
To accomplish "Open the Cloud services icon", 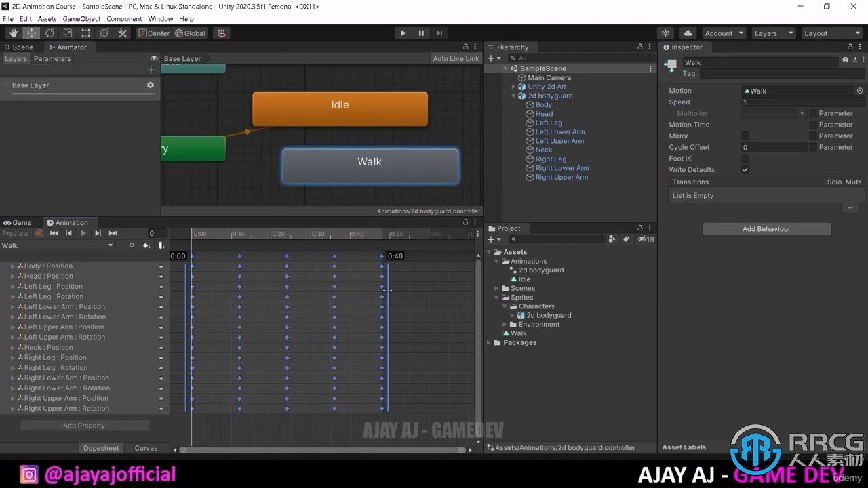I will (x=688, y=33).
